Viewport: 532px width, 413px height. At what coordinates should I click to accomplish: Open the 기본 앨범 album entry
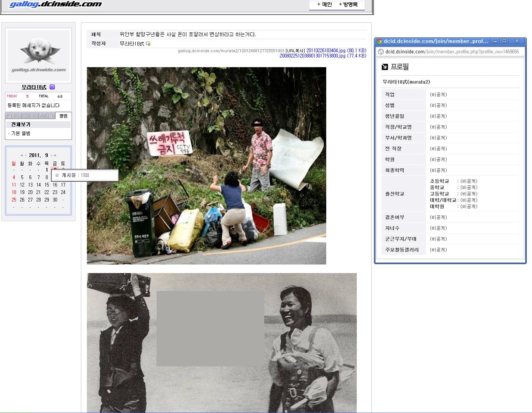21,134
